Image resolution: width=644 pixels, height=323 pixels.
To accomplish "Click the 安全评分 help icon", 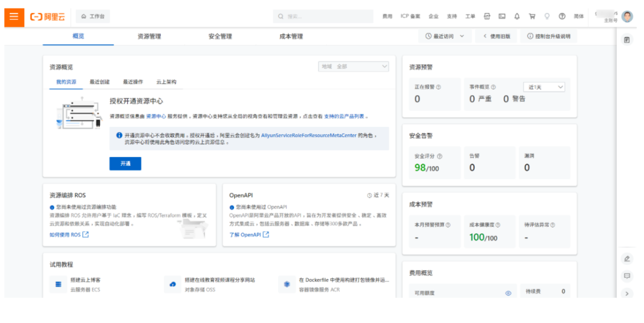I will tap(440, 156).
